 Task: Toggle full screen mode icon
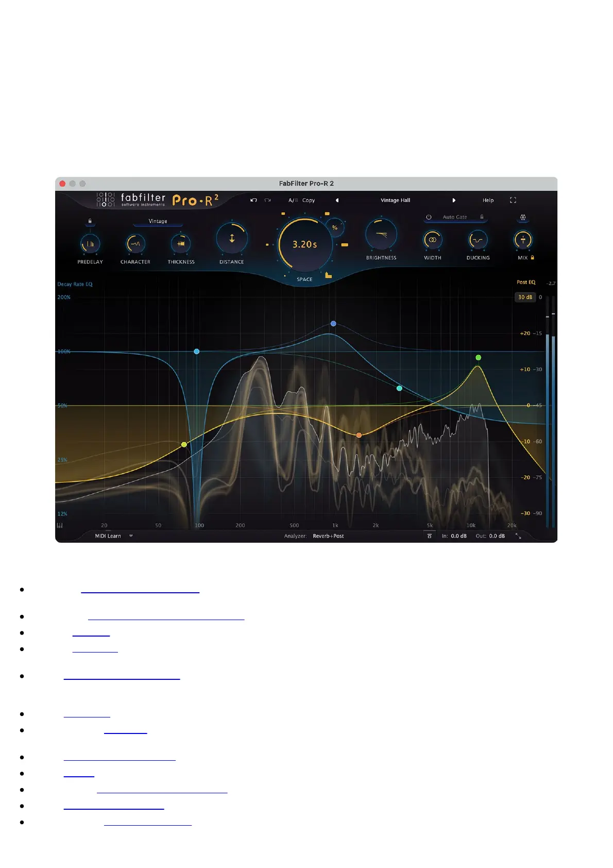tap(513, 200)
